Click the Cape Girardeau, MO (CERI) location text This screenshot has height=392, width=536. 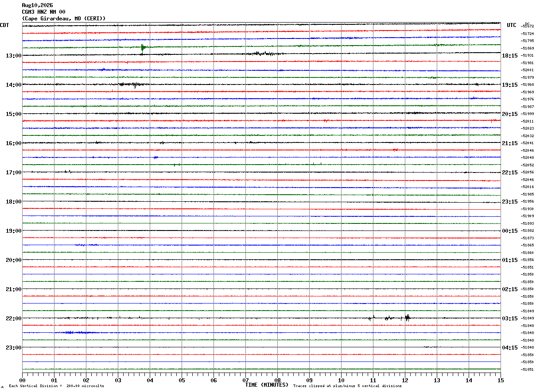tap(64, 19)
